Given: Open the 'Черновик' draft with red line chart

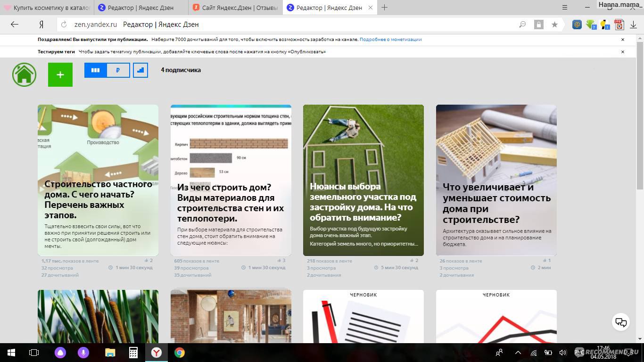Looking at the screenshot, I should tap(496, 316).
